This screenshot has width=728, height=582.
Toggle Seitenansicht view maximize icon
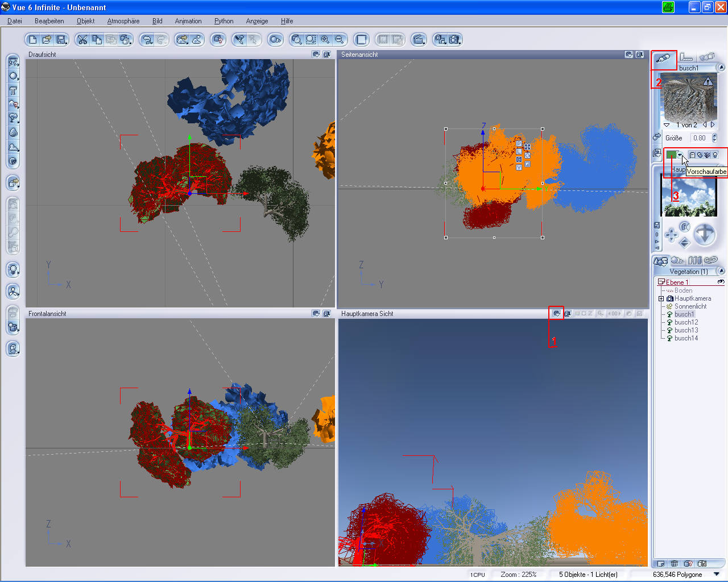coord(640,55)
